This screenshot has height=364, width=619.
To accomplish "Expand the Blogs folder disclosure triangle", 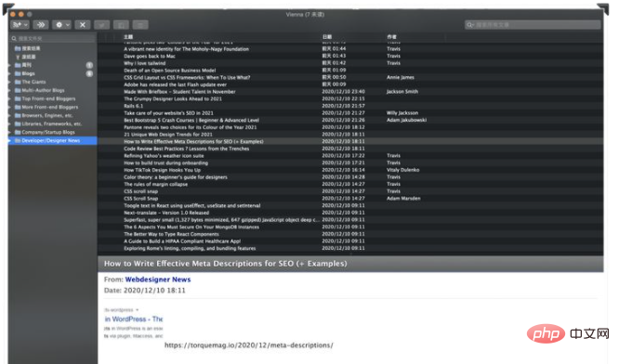I will (x=10, y=73).
